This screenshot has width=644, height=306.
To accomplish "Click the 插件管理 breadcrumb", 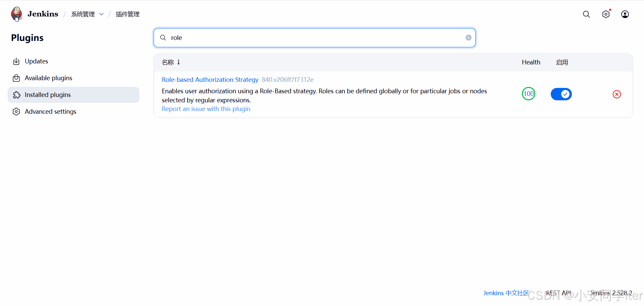I will [127, 14].
